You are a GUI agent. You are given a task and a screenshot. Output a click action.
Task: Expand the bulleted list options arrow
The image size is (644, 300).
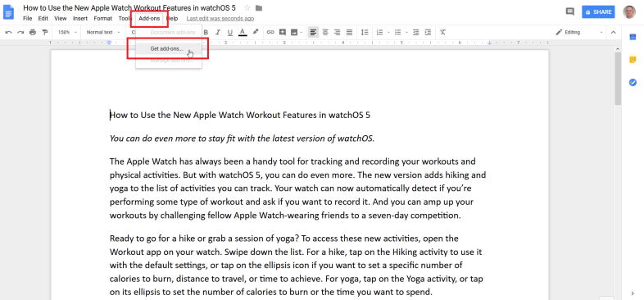406,32
